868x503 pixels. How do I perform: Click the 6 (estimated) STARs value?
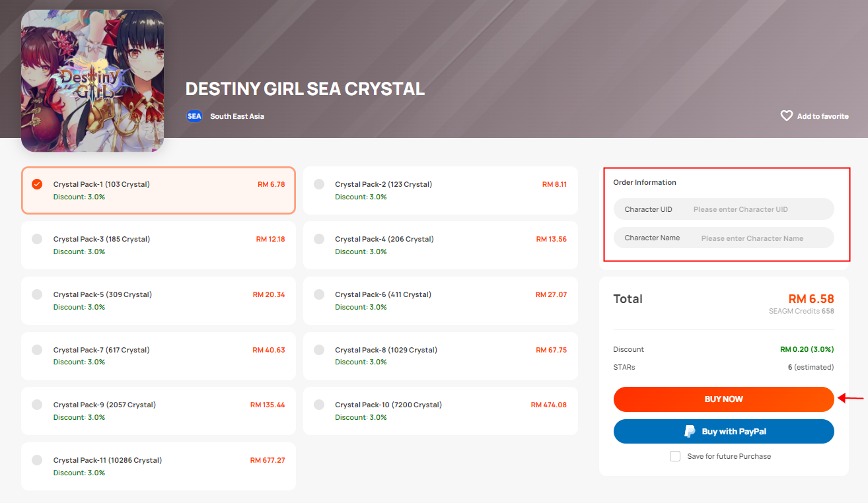click(811, 367)
